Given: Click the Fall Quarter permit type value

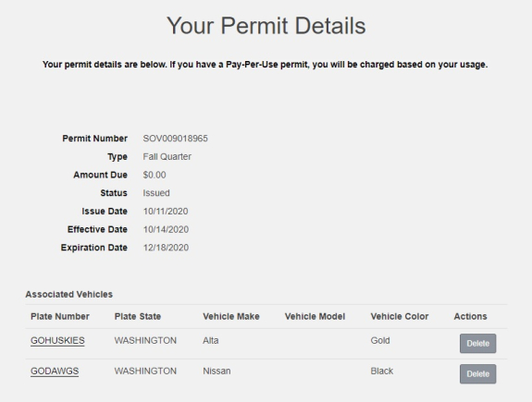Looking at the screenshot, I should click(x=167, y=156).
